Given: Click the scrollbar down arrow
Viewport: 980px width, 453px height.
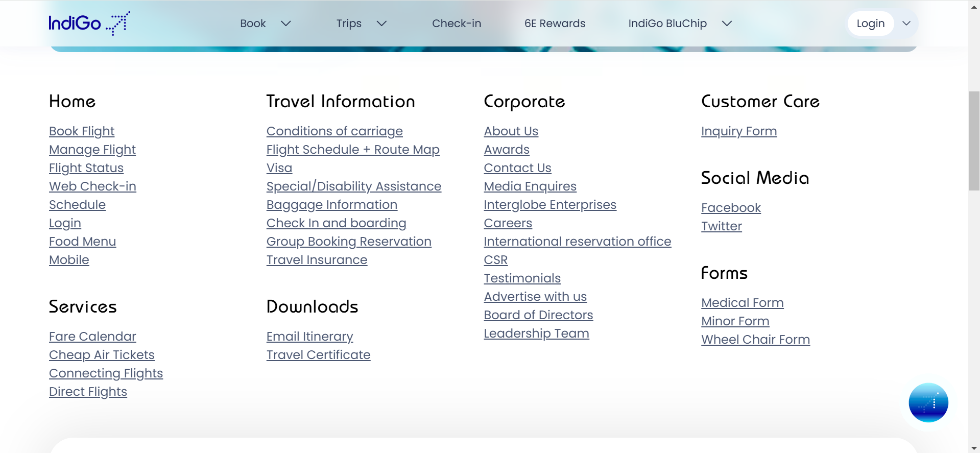Looking at the screenshot, I should point(974,448).
